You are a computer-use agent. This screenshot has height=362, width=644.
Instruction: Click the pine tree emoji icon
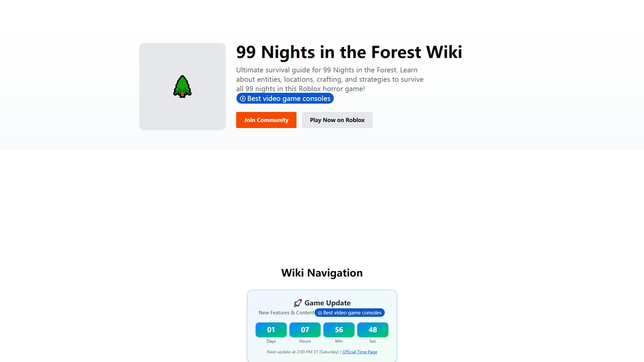coord(182,86)
